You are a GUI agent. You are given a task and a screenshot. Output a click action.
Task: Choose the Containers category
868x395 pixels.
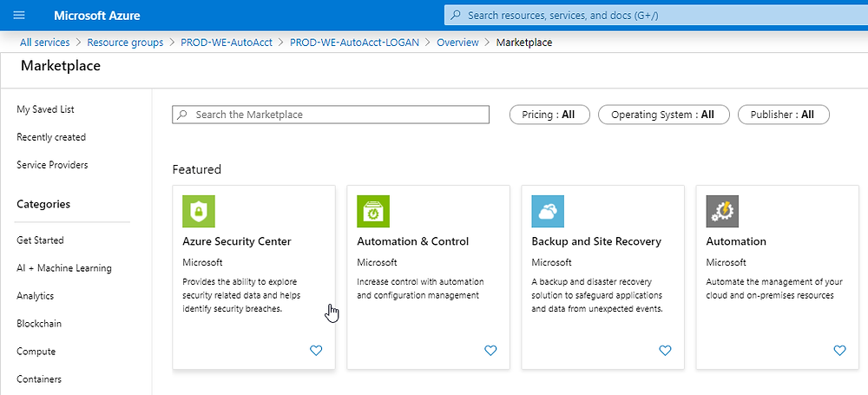[39, 379]
